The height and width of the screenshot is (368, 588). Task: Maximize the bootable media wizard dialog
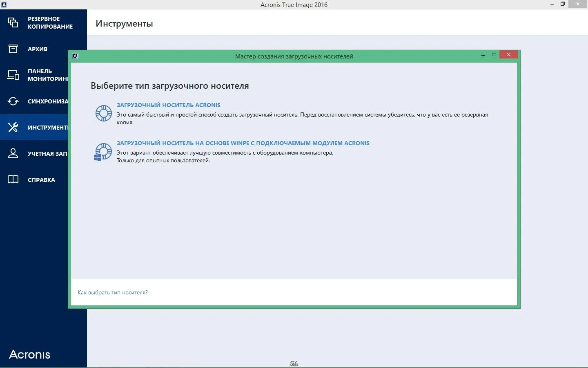pos(494,54)
